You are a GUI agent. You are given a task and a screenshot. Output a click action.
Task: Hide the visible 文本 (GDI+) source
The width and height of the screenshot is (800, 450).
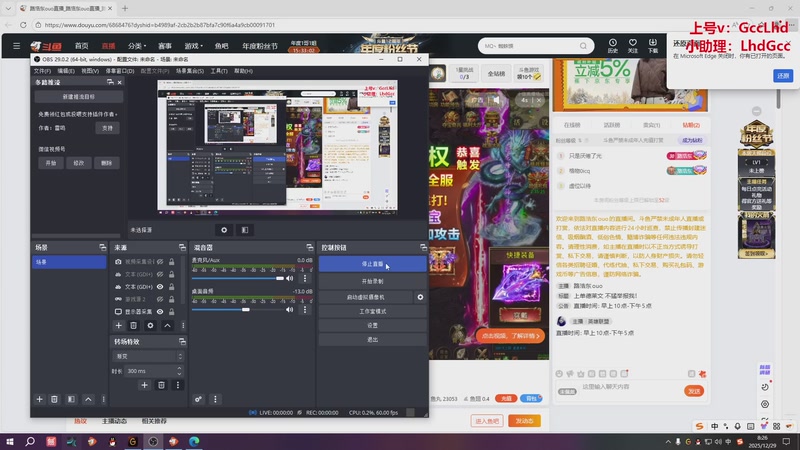point(160,287)
